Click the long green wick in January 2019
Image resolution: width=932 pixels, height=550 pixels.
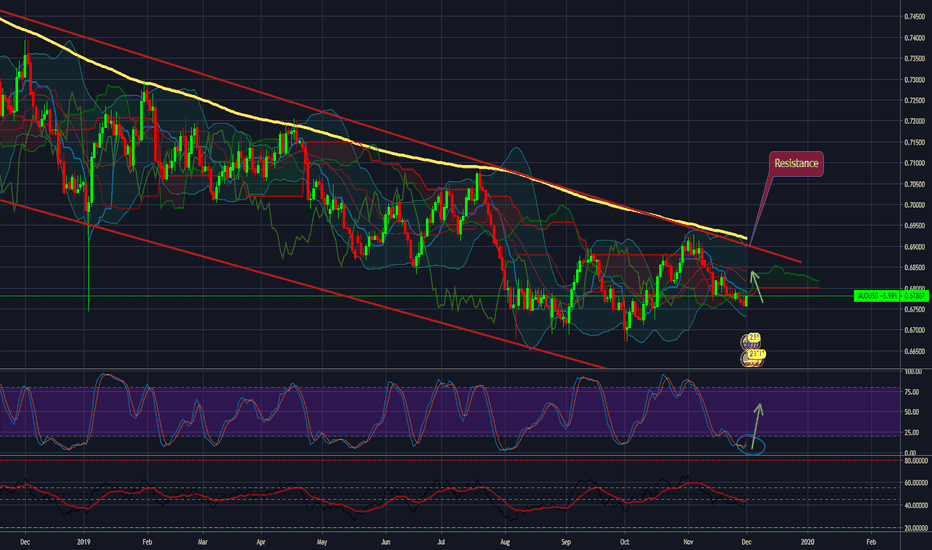pos(88,270)
